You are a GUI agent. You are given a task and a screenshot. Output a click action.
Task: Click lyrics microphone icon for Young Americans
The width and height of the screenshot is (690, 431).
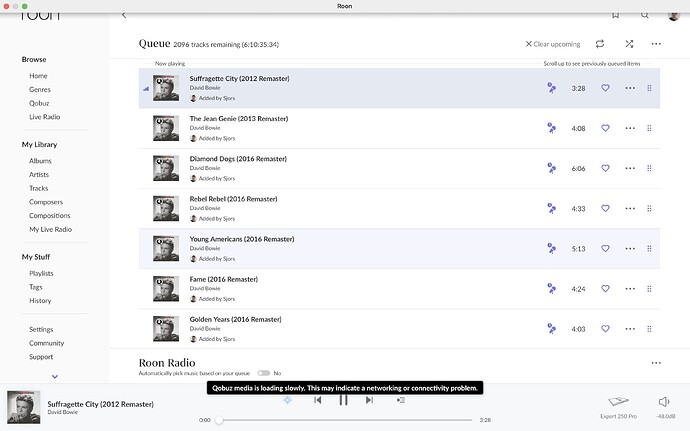(x=551, y=248)
